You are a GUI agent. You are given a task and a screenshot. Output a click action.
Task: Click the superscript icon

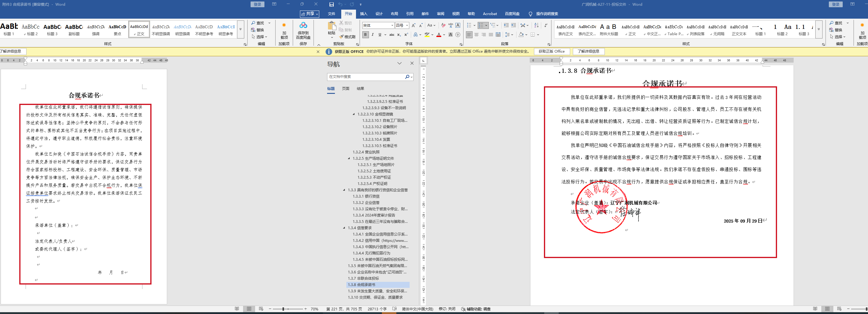(406, 35)
